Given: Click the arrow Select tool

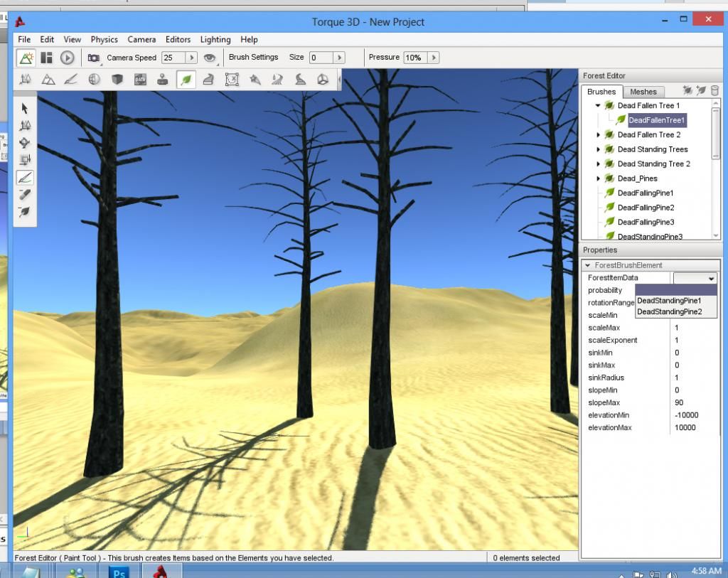Looking at the screenshot, I should tap(25, 108).
